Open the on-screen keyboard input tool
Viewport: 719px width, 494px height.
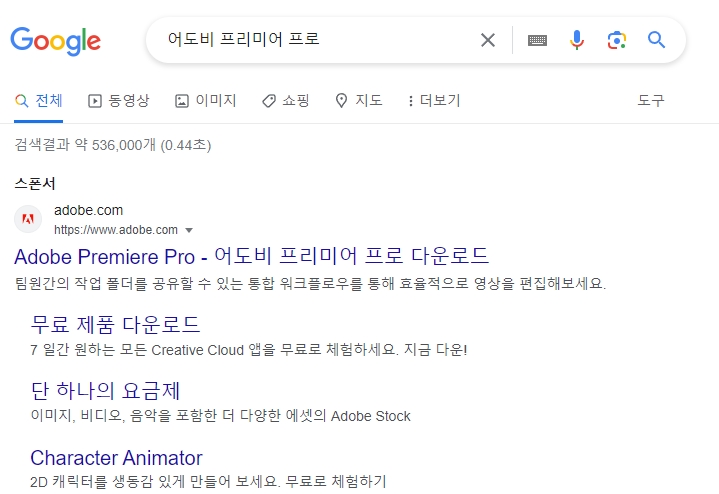(x=537, y=40)
